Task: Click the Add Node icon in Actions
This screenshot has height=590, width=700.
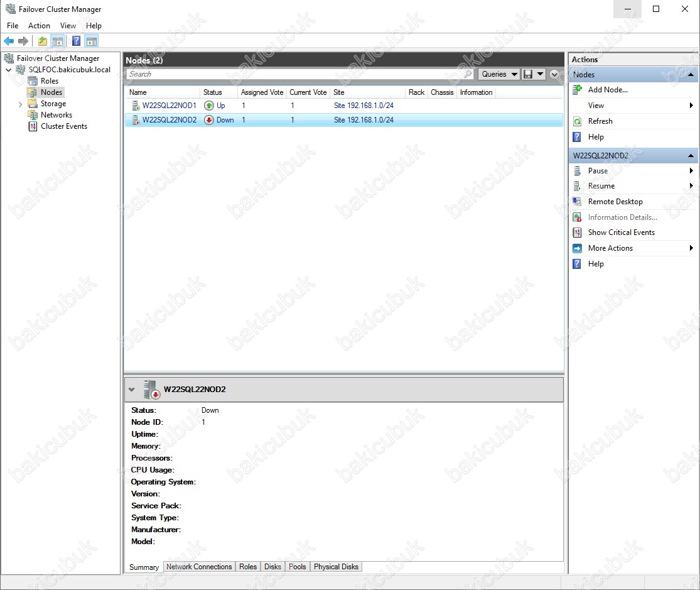Action: pos(578,90)
